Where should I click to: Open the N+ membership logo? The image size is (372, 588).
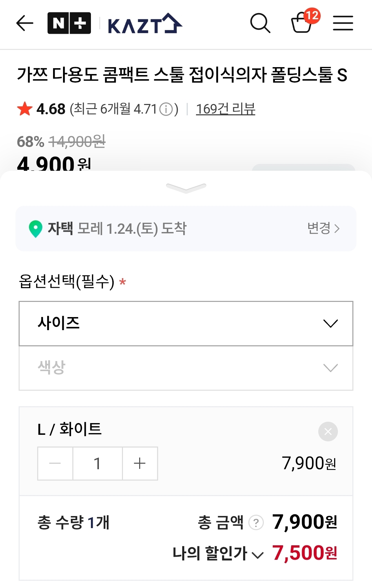click(69, 23)
